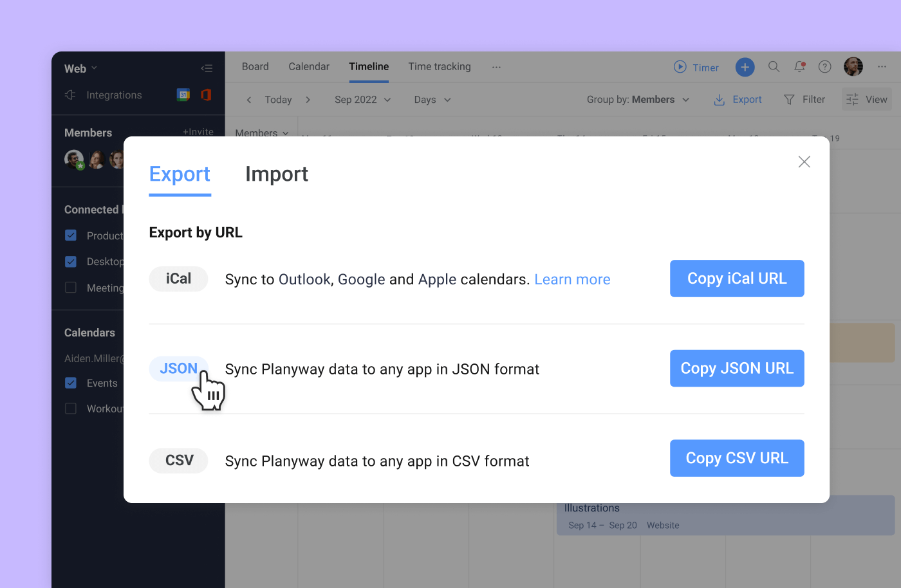Enable the Meeting board checkbox

(x=70, y=288)
